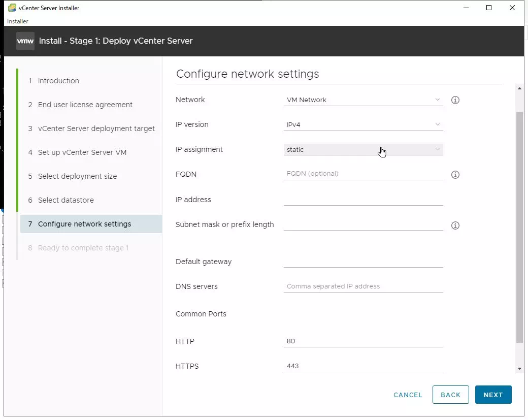The image size is (528, 420).
Task: Click the NEXT button
Action: pyautogui.click(x=493, y=395)
